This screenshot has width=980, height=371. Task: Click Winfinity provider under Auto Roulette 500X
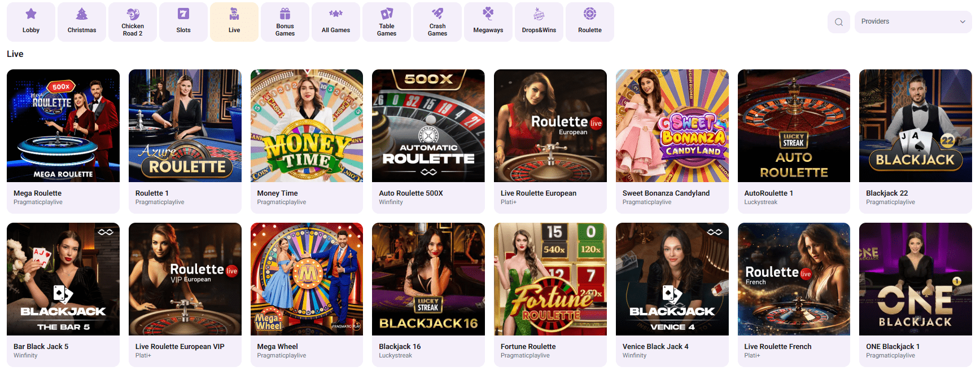pos(391,202)
